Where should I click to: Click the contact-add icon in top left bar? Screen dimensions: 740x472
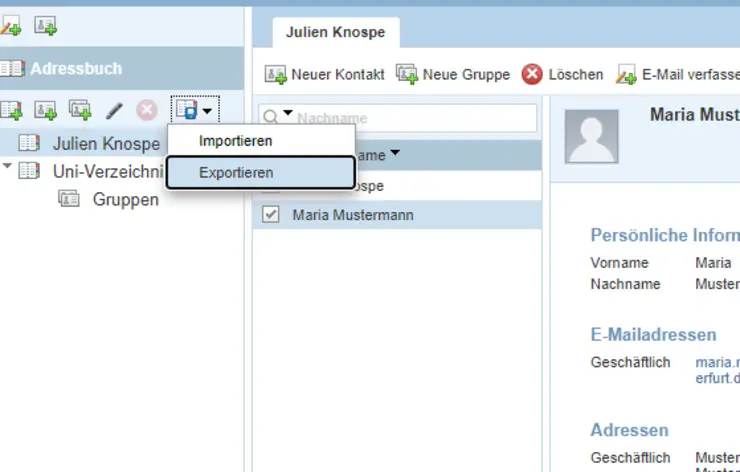coord(45,26)
